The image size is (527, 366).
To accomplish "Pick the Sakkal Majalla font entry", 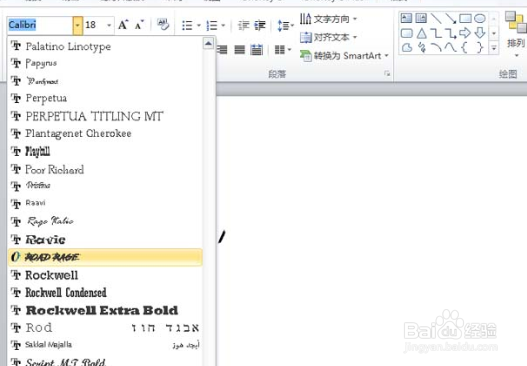I will pos(105,345).
